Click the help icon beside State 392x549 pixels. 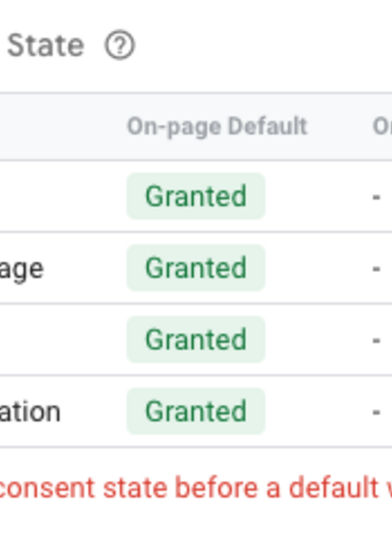(x=120, y=45)
